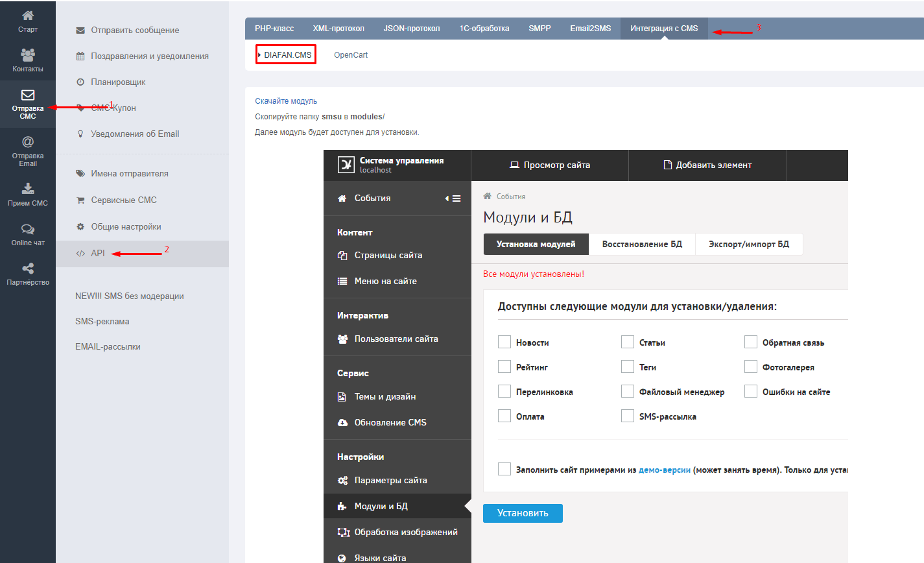Enable the Теги module checkbox
Image resolution: width=924 pixels, height=563 pixels.
pyautogui.click(x=628, y=366)
